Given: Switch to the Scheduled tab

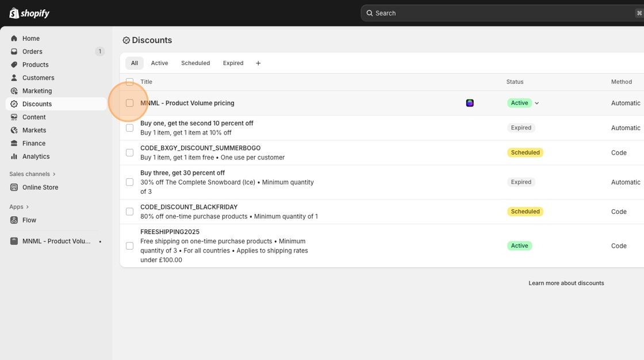Looking at the screenshot, I should 195,63.
